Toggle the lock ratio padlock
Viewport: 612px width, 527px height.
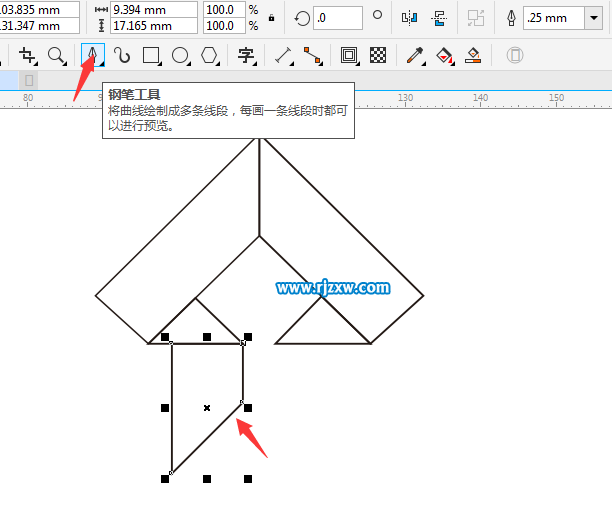click(271, 18)
